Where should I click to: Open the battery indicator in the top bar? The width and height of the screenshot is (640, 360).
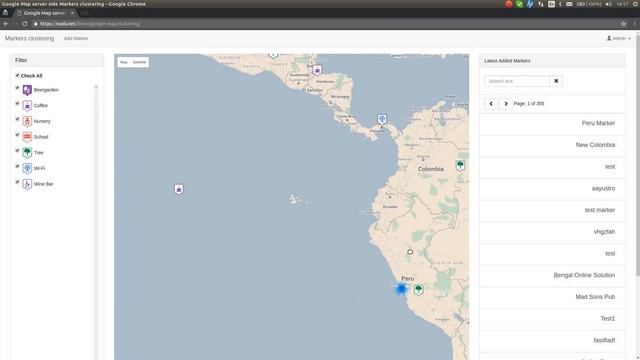click(589, 4)
